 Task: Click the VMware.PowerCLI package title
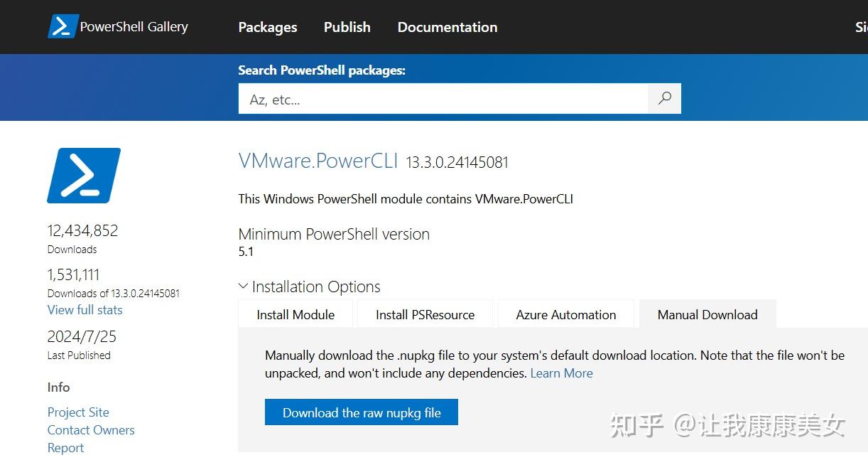[x=318, y=161]
